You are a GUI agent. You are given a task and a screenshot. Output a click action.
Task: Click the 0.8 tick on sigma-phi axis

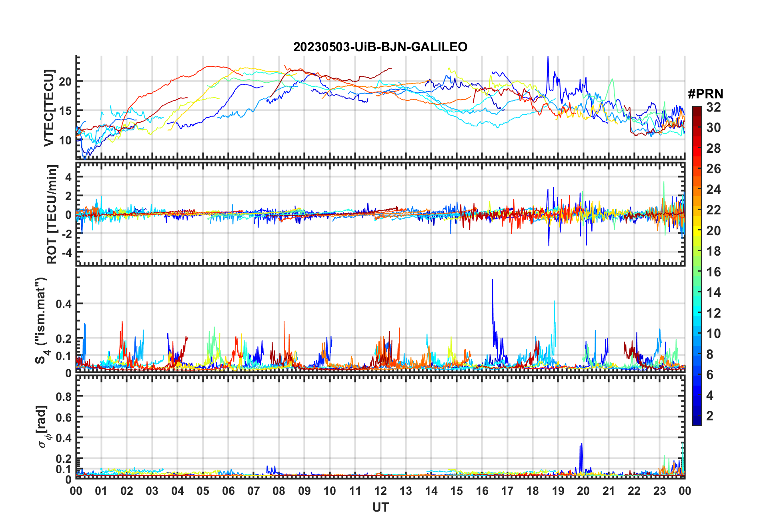tap(64, 396)
